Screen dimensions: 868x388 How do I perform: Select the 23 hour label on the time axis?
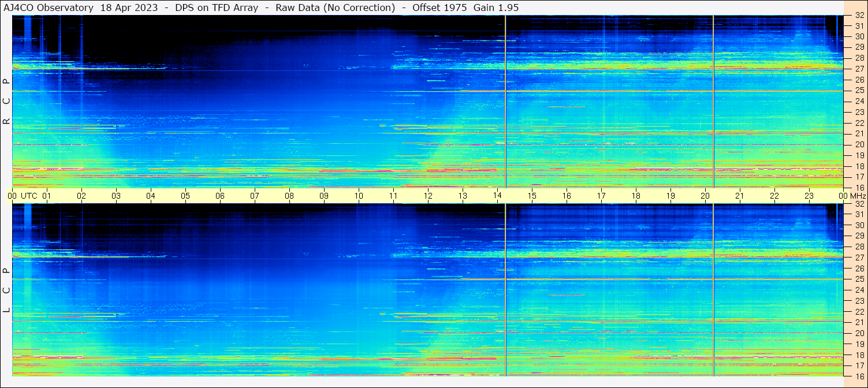809,196
